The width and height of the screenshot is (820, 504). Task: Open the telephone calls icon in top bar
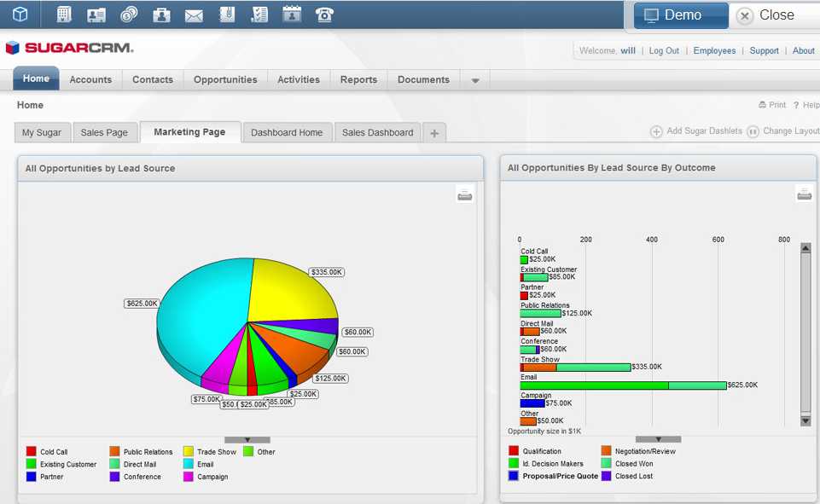point(324,14)
